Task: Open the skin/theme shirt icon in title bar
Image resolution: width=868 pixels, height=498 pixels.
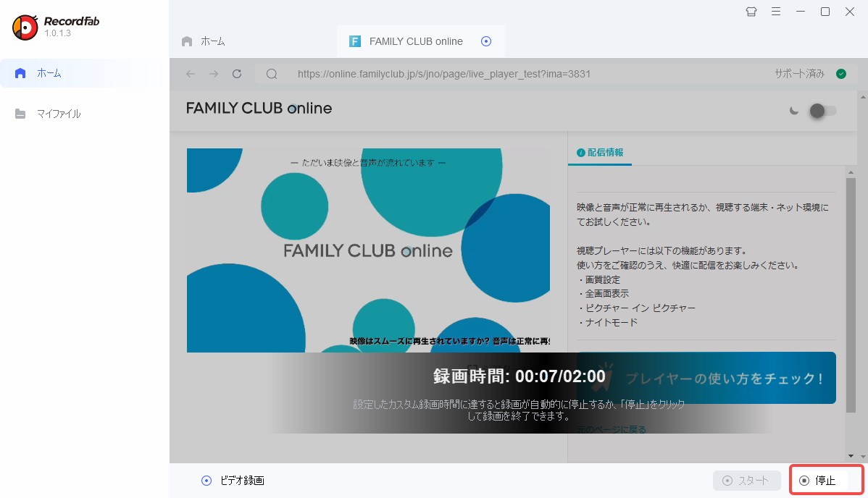Action: [751, 12]
